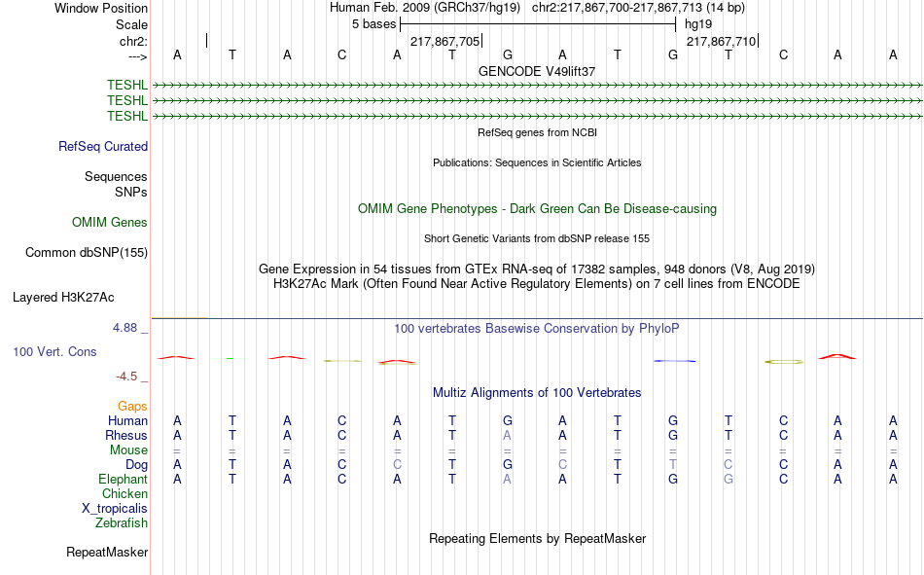Click the 217,867,705 ruler coordinate
This screenshot has height=575, width=924.
coord(444,41)
